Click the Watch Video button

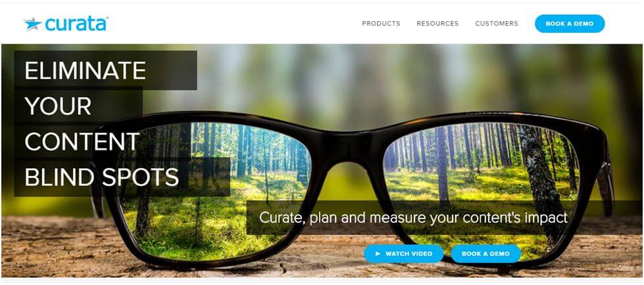[404, 254]
